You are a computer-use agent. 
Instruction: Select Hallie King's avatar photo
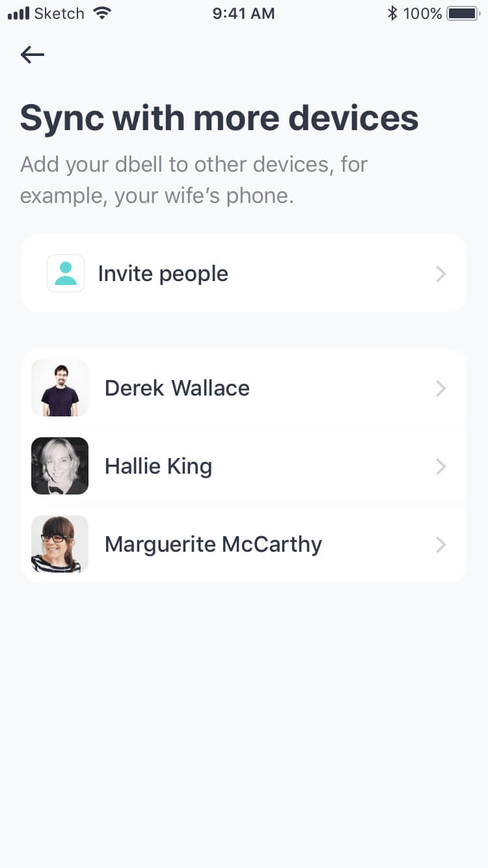coord(60,466)
